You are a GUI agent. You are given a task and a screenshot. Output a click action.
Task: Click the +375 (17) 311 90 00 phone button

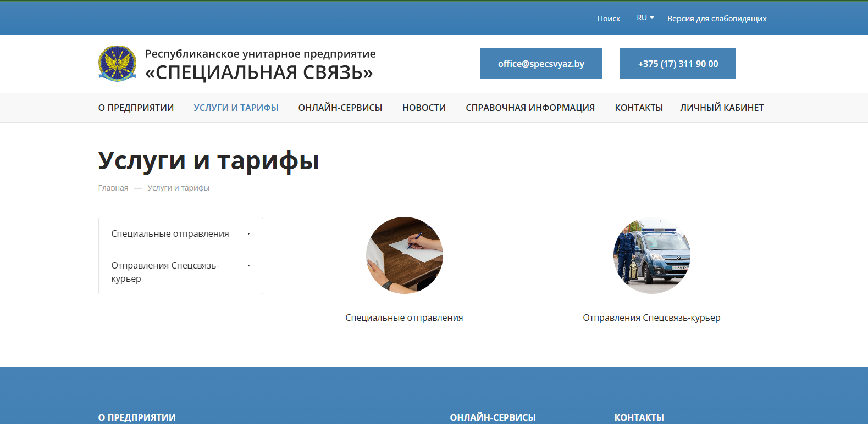(x=678, y=64)
